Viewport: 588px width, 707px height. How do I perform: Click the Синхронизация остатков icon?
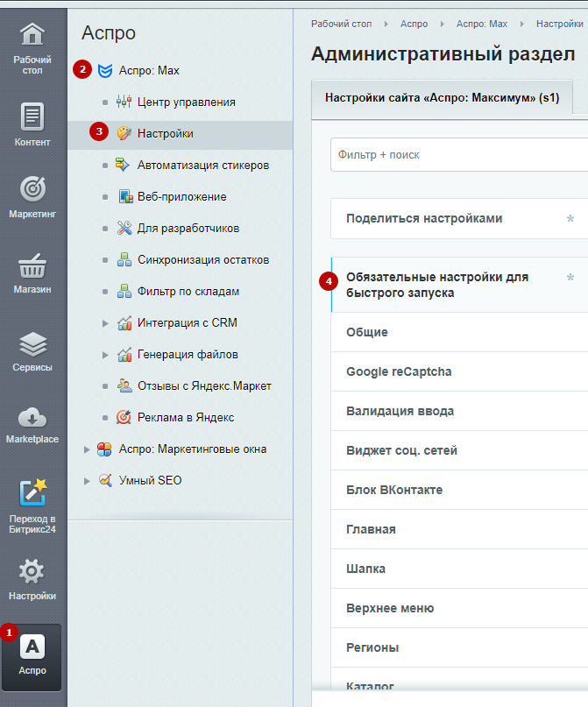click(x=124, y=259)
